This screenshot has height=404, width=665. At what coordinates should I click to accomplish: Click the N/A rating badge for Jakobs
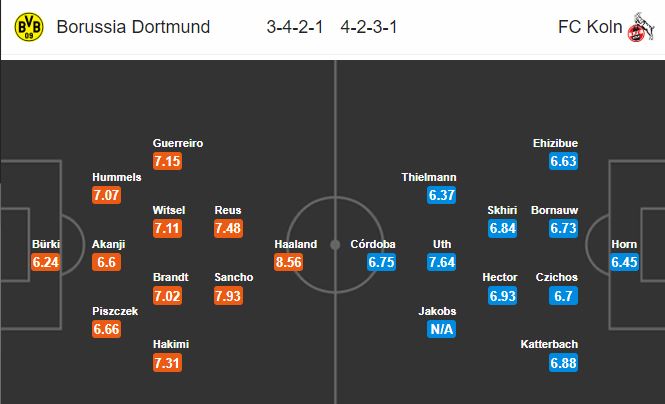tap(441, 329)
